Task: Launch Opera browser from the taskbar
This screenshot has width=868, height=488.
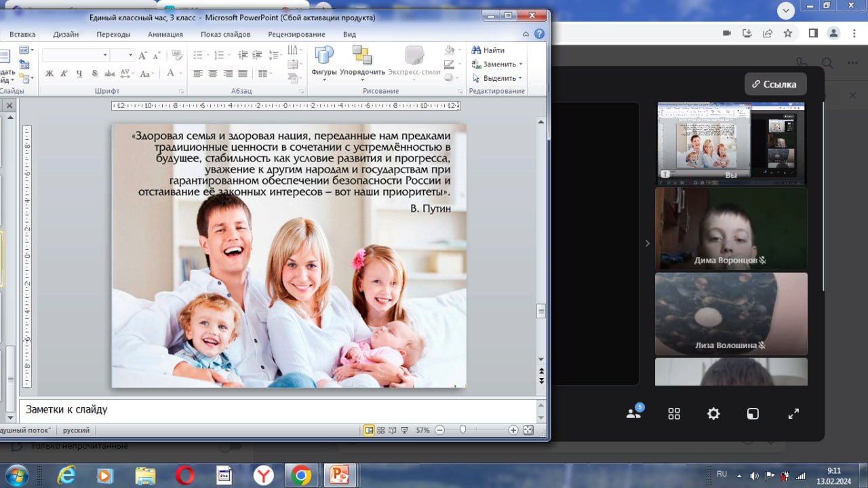Action: 184,475
